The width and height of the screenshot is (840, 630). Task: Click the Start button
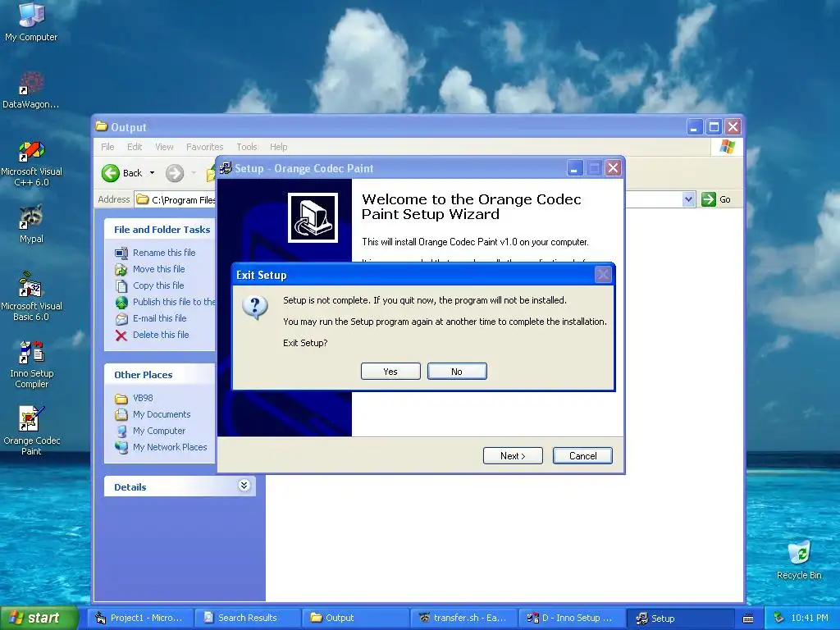point(39,618)
